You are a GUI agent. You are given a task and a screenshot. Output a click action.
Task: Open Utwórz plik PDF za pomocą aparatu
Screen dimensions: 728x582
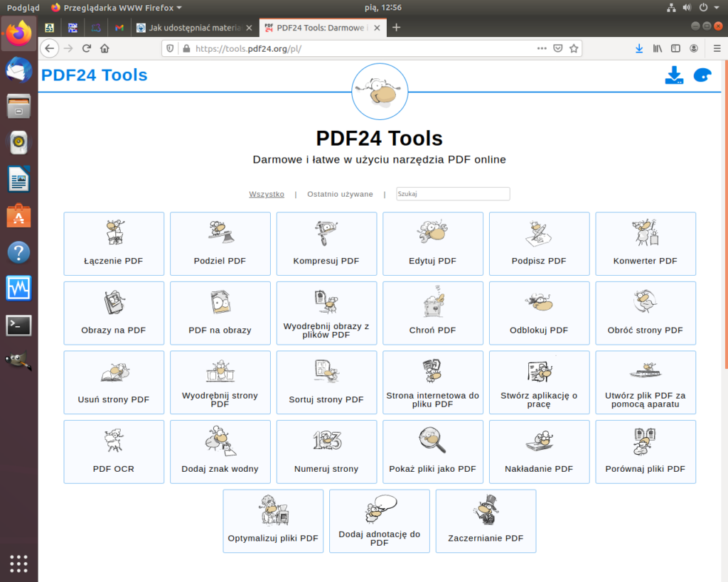[x=646, y=382]
